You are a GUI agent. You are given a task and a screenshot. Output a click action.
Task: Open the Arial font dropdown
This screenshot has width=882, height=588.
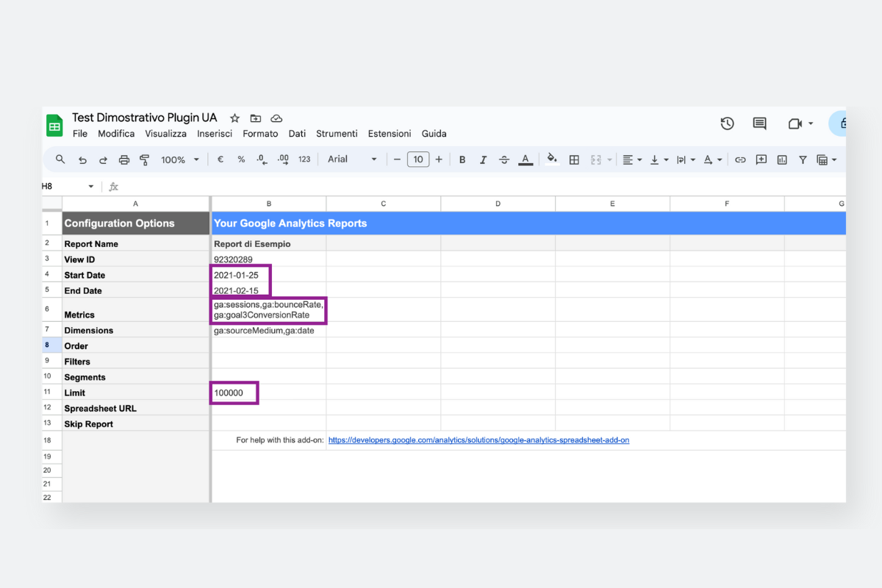tap(352, 159)
